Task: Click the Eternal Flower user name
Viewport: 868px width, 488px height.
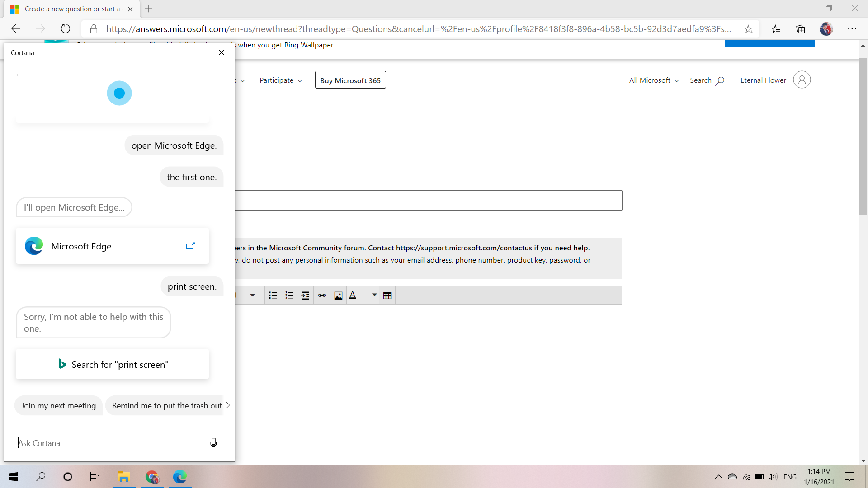Action: click(x=763, y=80)
